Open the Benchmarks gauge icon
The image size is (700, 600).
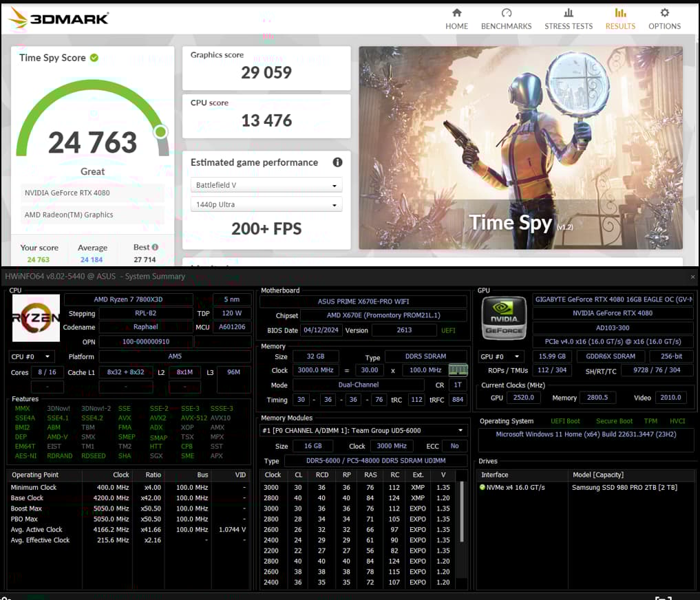pyautogui.click(x=507, y=13)
